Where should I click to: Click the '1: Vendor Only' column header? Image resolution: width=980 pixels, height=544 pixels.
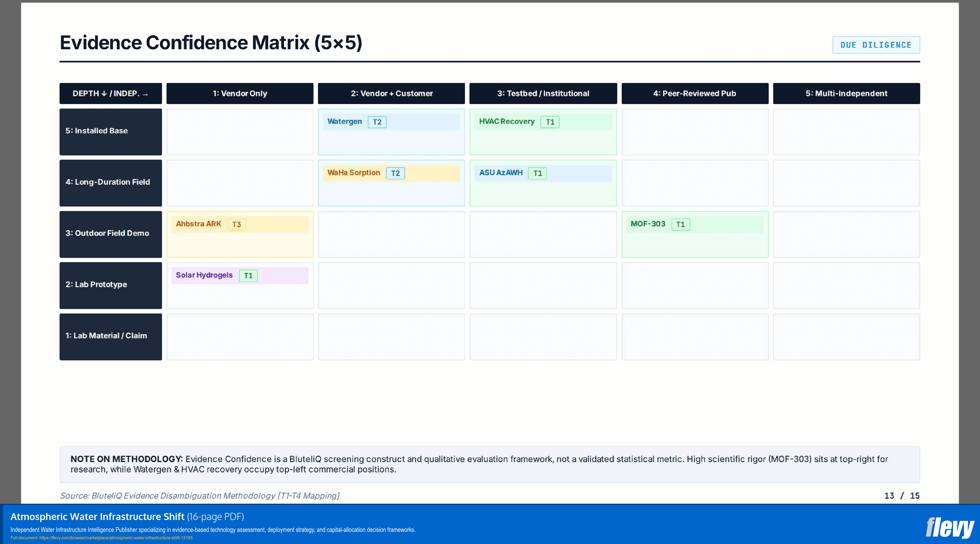tap(240, 94)
